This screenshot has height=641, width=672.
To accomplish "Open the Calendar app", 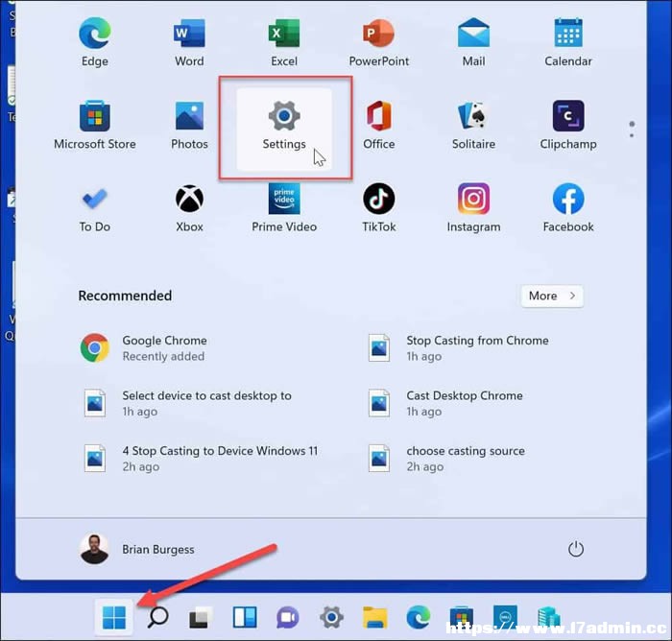I will [568, 42].
